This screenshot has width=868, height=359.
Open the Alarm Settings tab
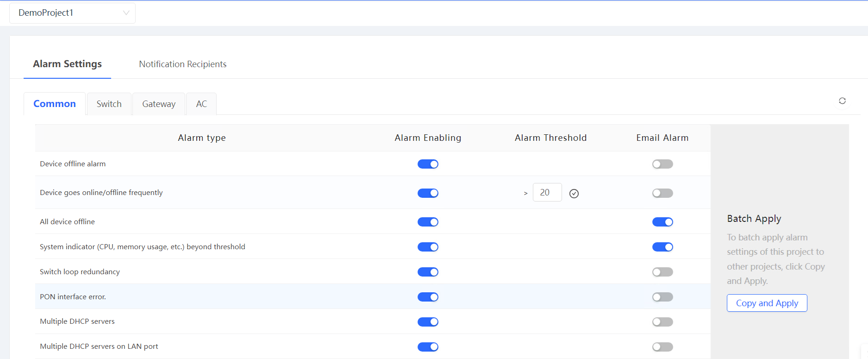click(68, 64)
